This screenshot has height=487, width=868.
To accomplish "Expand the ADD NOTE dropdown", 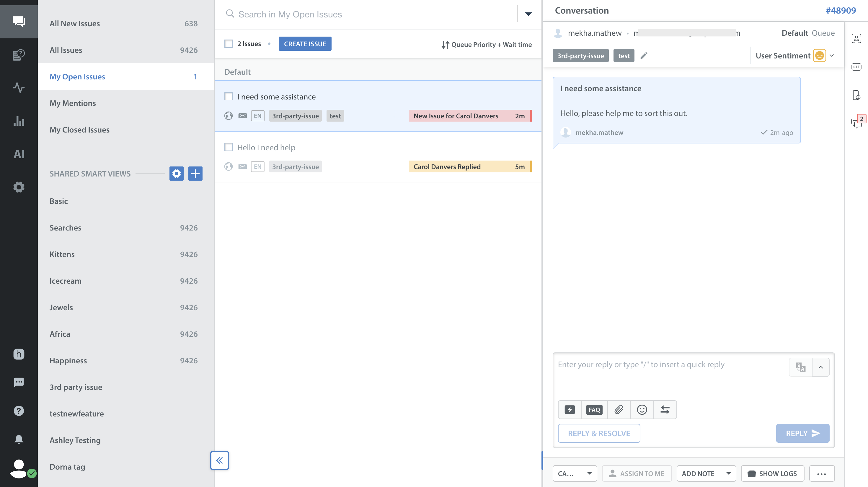I will click(x=729, y=473).
